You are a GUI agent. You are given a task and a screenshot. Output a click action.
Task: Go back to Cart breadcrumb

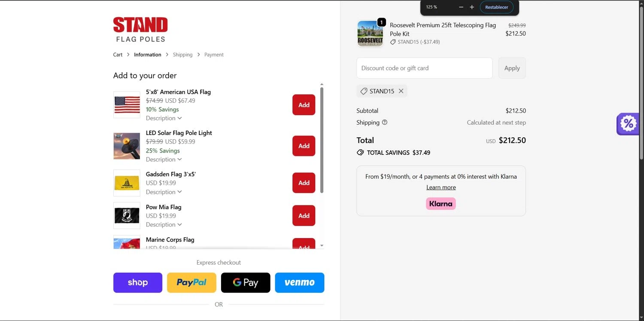[118, 55]
